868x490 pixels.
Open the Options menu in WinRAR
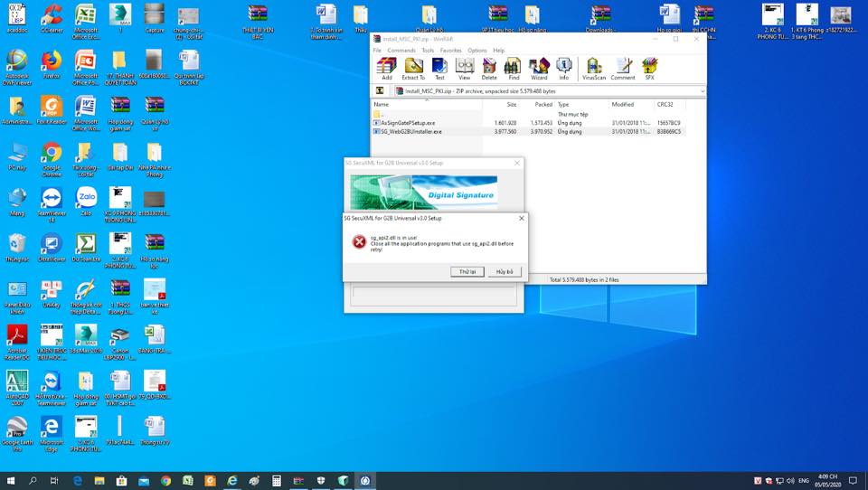coord(477,51)
